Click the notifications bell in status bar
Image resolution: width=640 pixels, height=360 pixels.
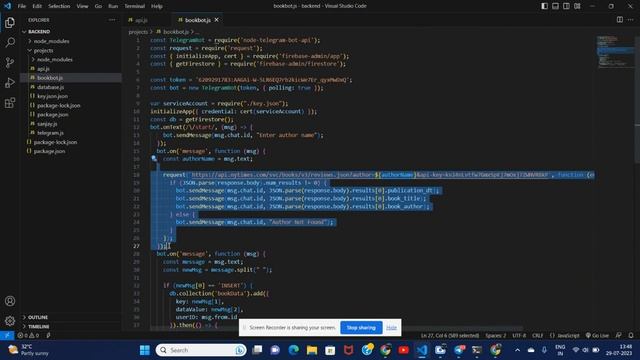pos(631,335)
